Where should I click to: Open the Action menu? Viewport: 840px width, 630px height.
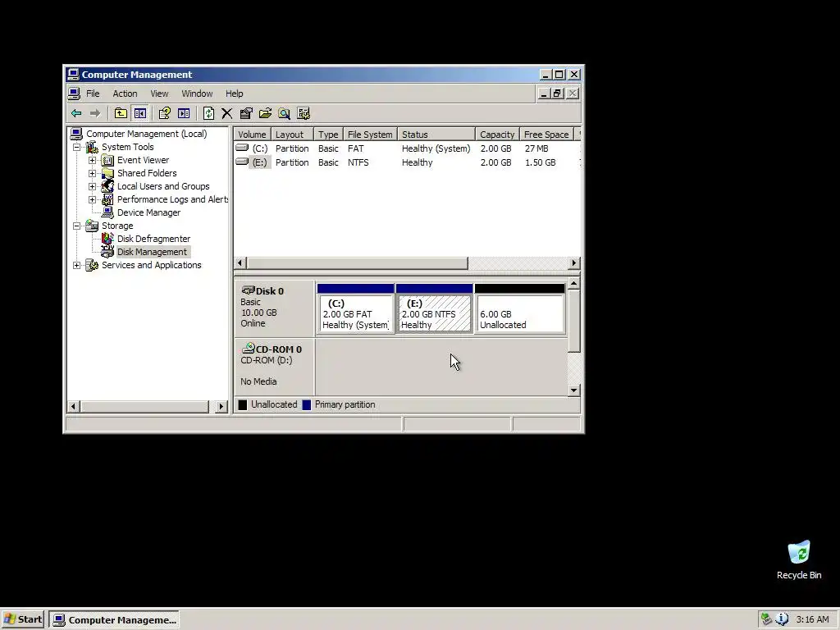coord(125,94)
